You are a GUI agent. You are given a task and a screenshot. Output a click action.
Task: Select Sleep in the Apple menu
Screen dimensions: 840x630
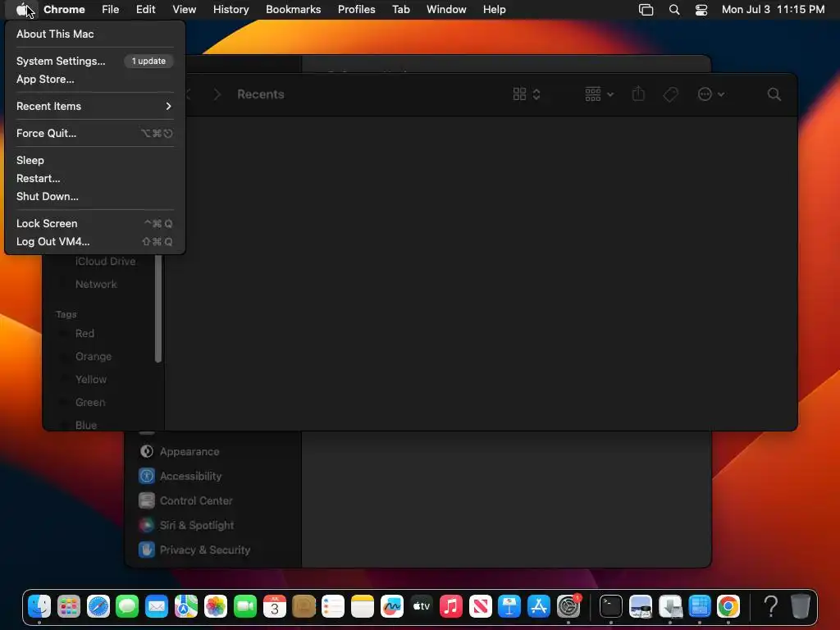95,160
